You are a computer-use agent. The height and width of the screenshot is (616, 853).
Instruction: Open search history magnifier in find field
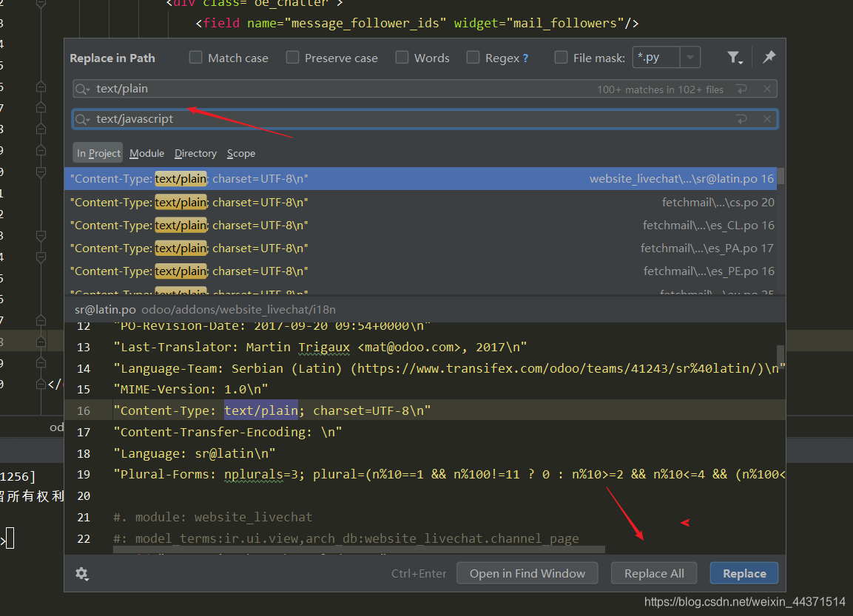click(x=83, y=89)
